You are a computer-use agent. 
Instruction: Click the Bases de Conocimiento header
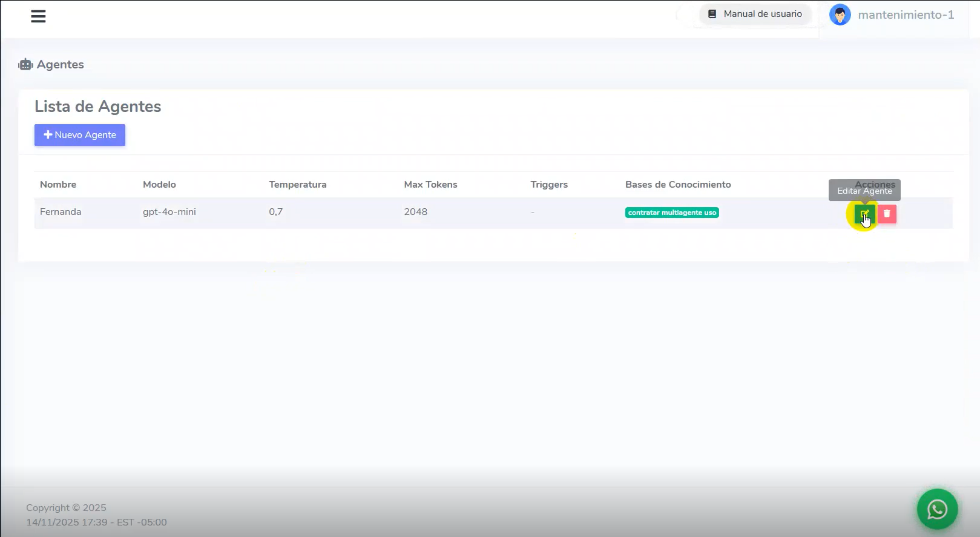tap(678, 185)
